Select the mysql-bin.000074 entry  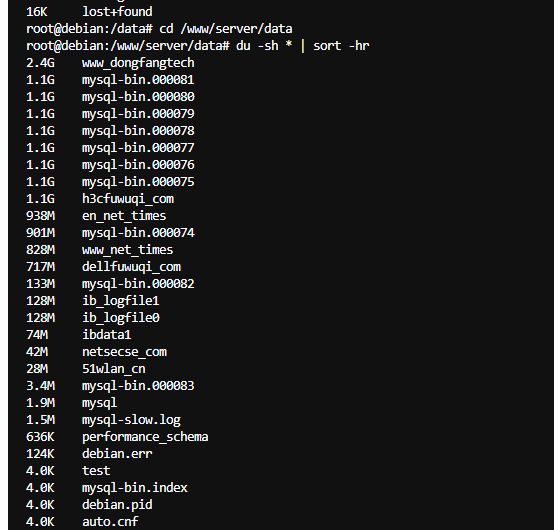click(x=110, y=233)
